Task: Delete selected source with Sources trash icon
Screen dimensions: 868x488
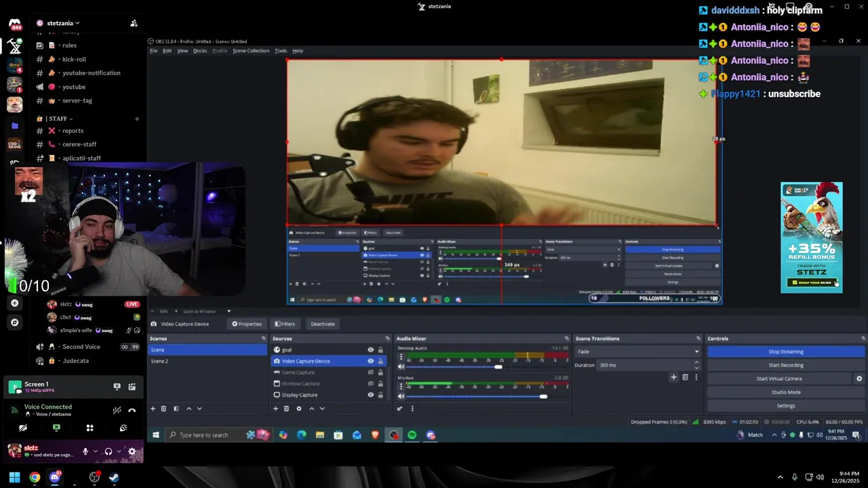Action: pos(286,409)
